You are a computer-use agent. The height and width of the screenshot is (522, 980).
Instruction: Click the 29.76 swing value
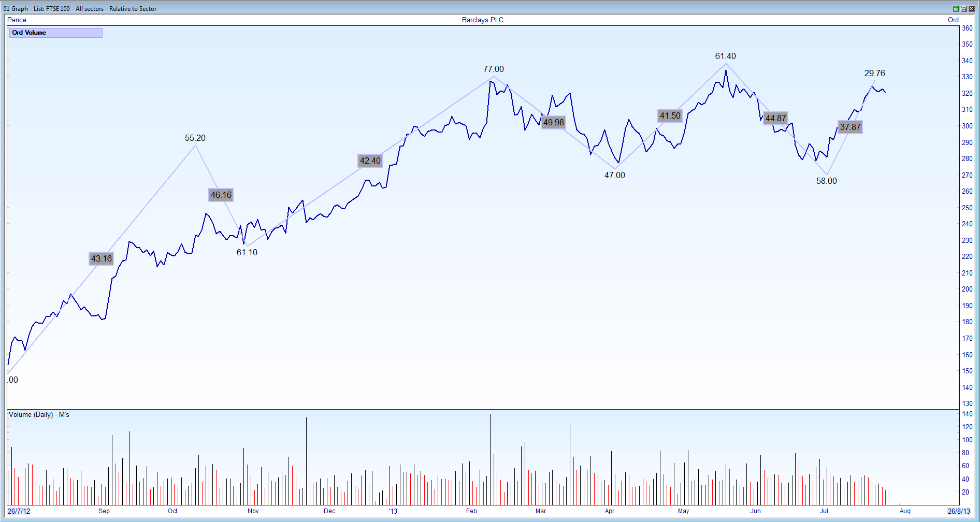(x=874, y=73)
